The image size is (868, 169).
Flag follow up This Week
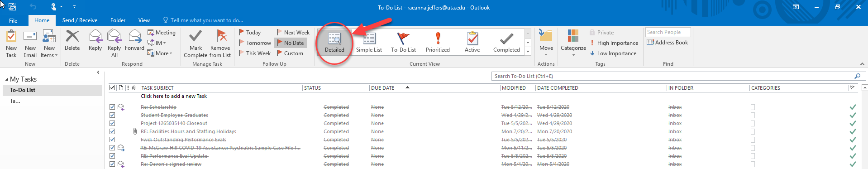[x=255, y=53]
